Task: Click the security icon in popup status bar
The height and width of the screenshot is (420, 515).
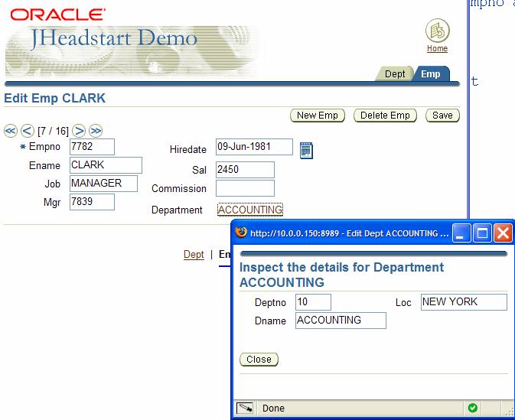Action: [x=473, y=408]
